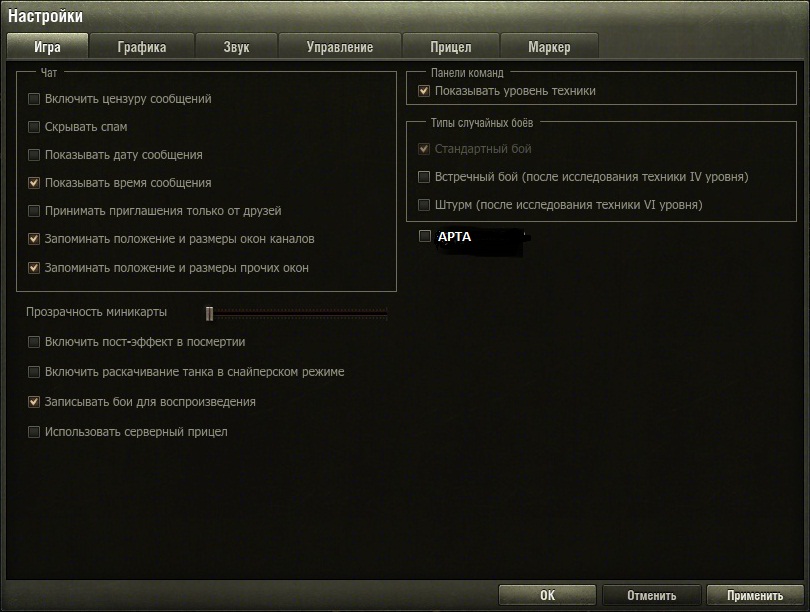Open the Прицел tab
This screenshot has width=810, height=612.
(451, 47)
